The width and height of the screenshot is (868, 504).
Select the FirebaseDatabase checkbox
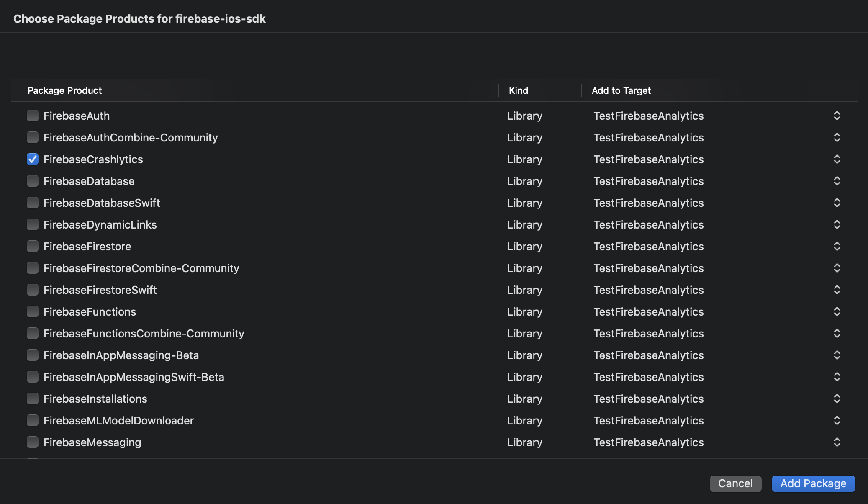33,181
